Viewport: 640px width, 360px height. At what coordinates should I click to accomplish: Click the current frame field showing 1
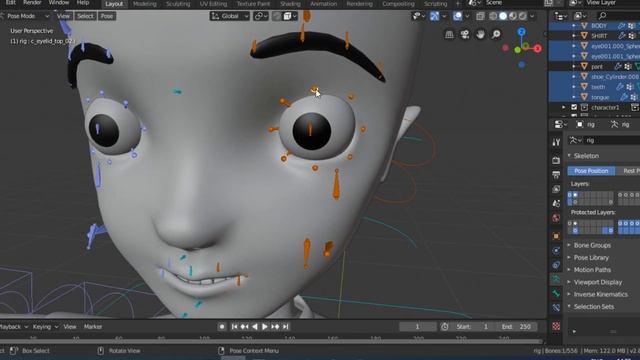pyautogui.click(x=417, y=327)
